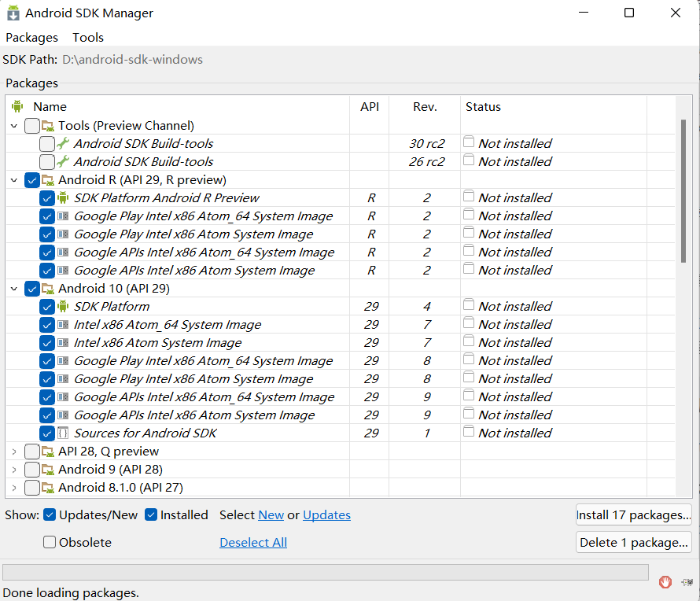Click the Deselect All link
The image size is (700, 601).
pyautogui.click(x=253, y=542)
